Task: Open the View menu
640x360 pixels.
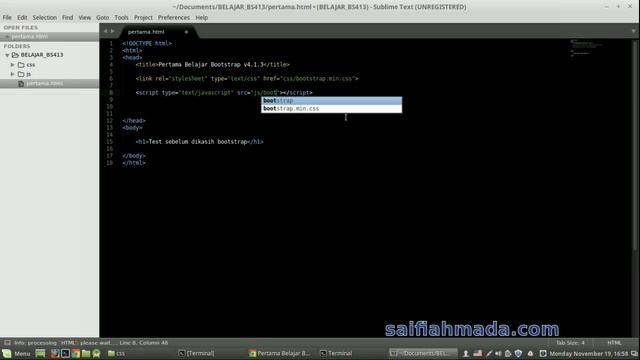Action: tap(84, 18)
